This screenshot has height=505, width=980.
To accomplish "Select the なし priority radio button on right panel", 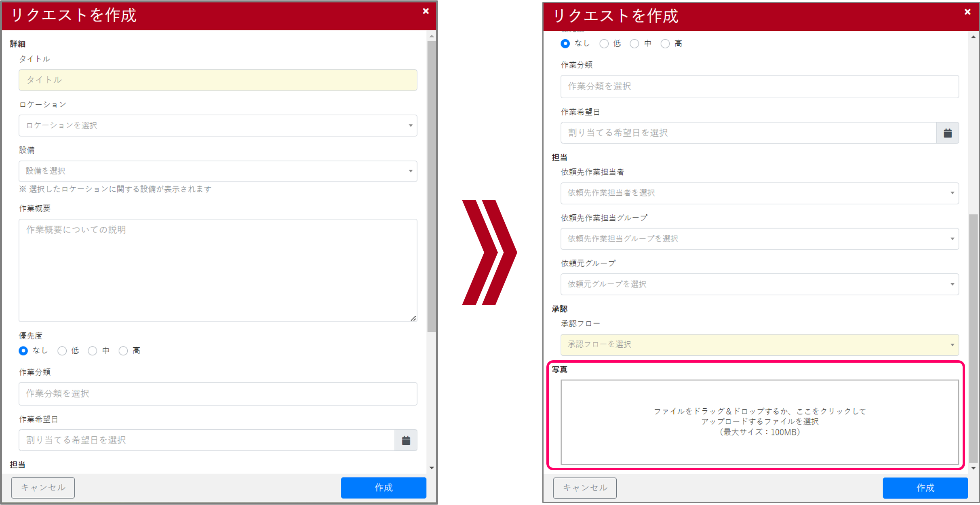I will click(x=565, y=44).
